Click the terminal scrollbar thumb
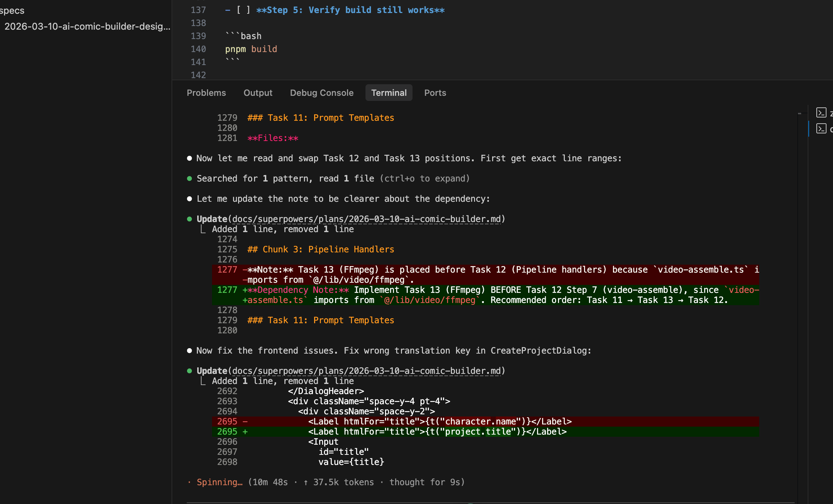 tap(800, 114)
